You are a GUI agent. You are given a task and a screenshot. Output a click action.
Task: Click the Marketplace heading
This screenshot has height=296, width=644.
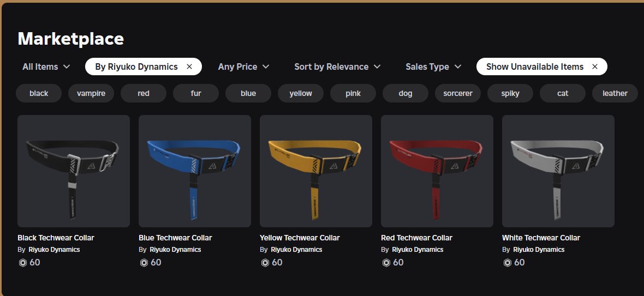pyautogui.click(x=70, y=39)
